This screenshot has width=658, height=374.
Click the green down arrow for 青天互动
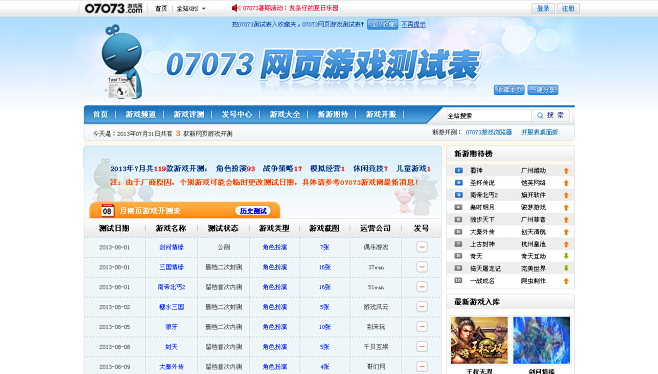pos(566,256)
